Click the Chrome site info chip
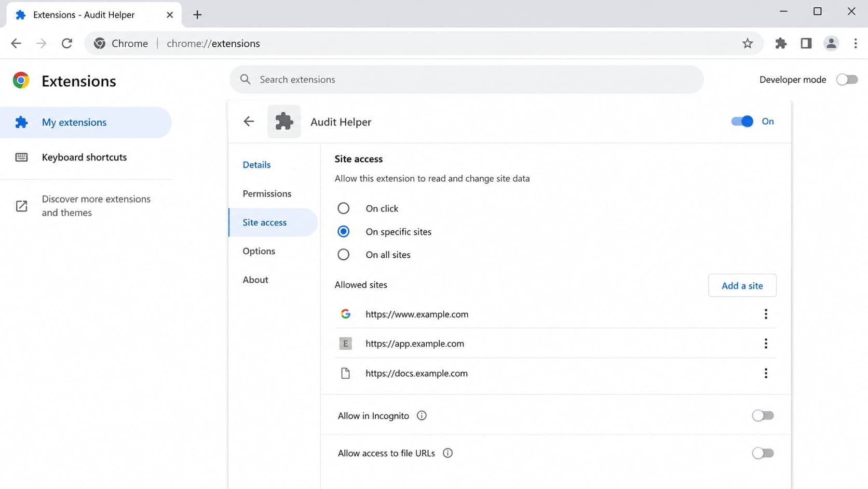The image size is (868, 489). (x=121, y=43)
